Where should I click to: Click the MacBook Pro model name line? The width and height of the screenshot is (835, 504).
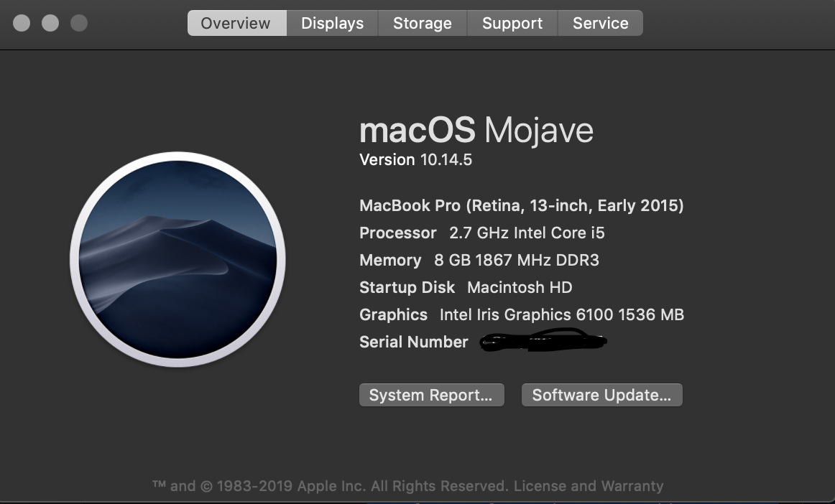[x=521, y=206]
